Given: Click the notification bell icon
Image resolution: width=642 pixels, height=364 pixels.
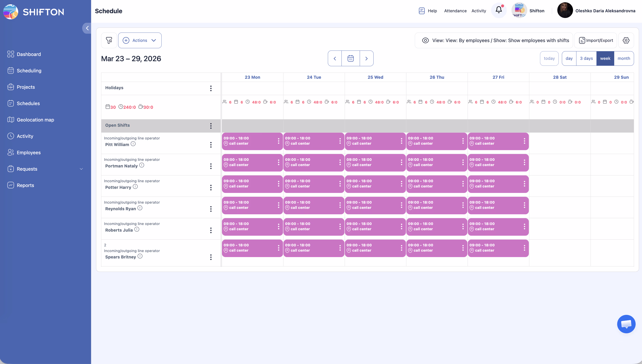Looking at the screenshot, I should point(498,10).
